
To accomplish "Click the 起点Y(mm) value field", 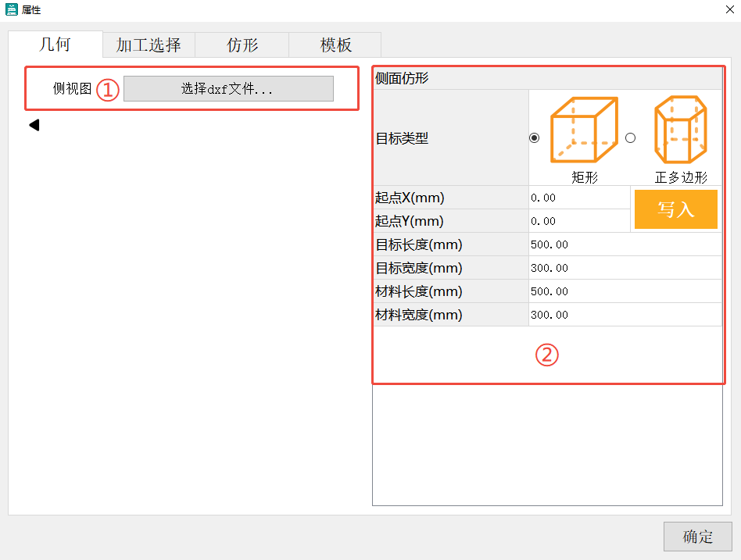I will [578, 221].
